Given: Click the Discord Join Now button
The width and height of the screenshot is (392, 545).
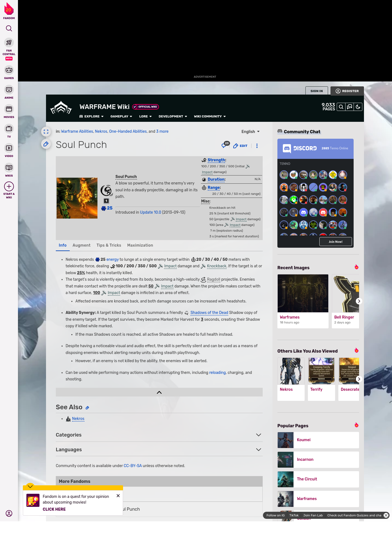Looking at the screenshot, I should pos(335,242).
